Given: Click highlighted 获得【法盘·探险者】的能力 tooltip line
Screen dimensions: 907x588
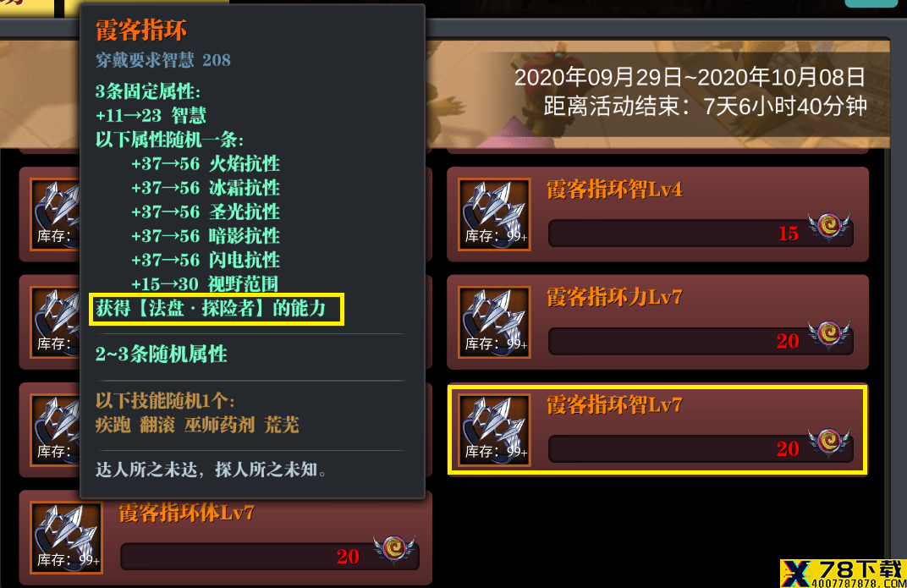Looking at the screenshot, I should click(x=217, y=309).
